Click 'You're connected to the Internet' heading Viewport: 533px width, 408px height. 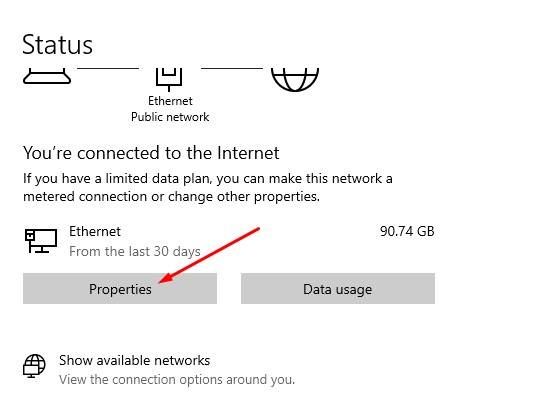(x=151, y=153)
